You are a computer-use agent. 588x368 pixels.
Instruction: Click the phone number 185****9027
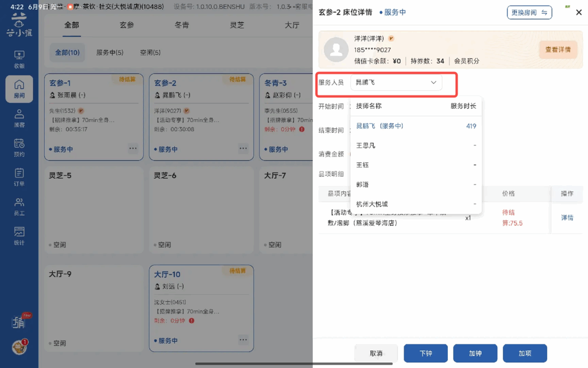tap(372, 49)
